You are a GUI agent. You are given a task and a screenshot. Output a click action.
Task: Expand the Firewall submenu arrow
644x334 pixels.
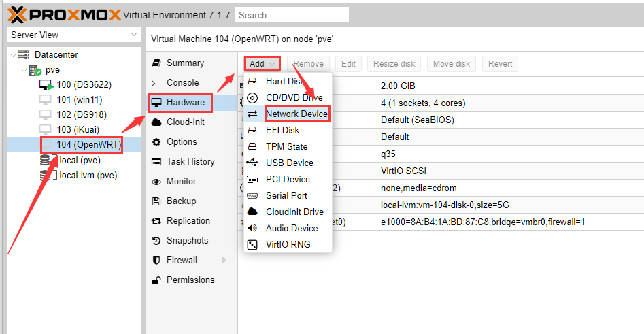[224, 261]
